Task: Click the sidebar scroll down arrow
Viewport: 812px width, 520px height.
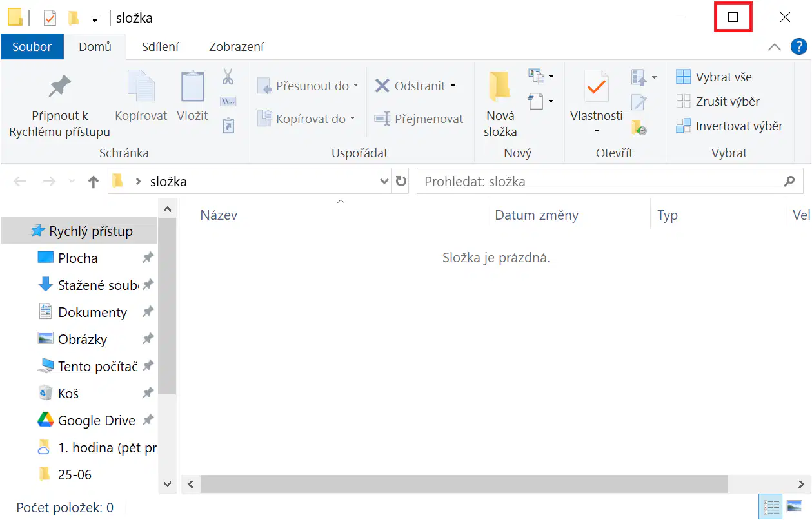Action: (167, 484)
